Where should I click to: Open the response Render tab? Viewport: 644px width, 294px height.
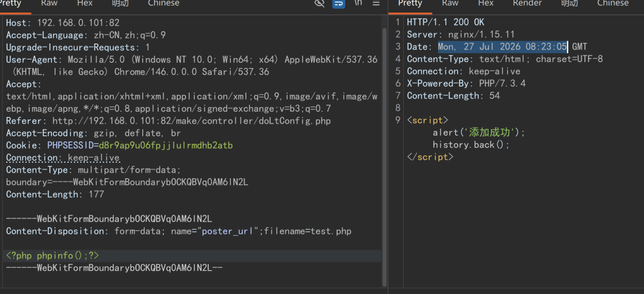[x=527, y=4]
